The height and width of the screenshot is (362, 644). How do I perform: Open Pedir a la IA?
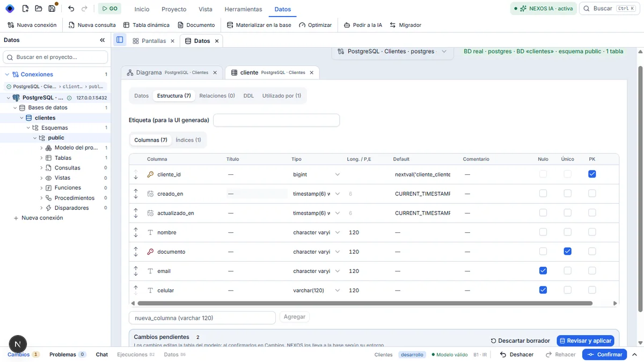pos(363,25)
